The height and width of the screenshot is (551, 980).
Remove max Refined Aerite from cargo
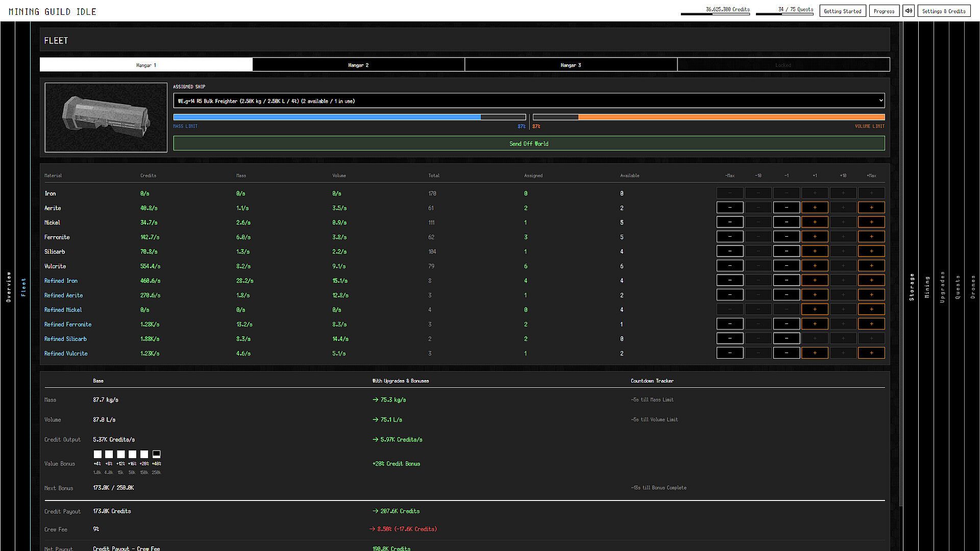[730, 295]
